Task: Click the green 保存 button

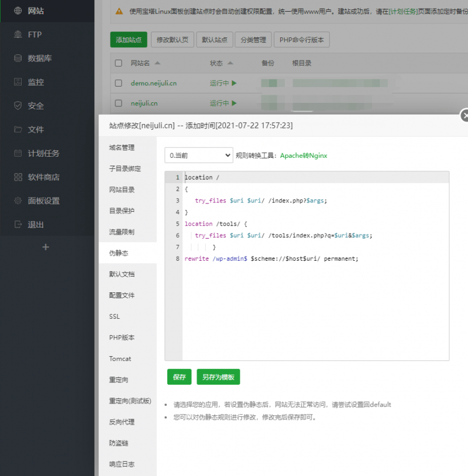Action: point(179,377)
